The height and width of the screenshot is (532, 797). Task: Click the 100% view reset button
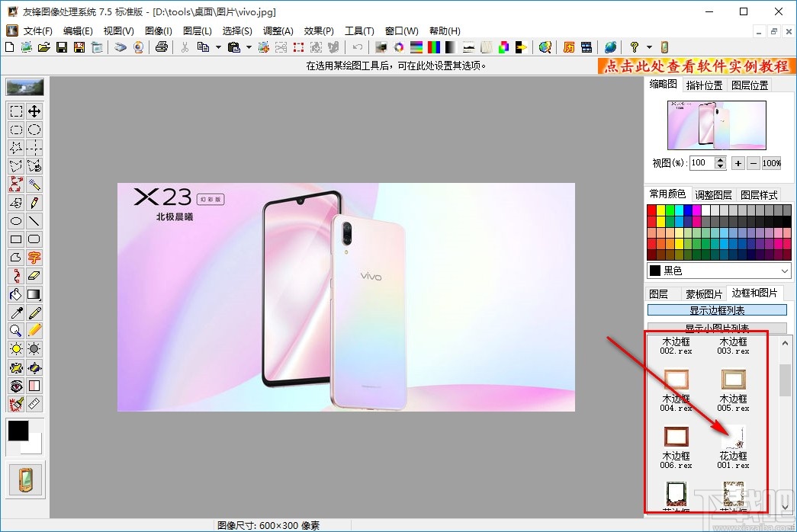click(771, 163)
